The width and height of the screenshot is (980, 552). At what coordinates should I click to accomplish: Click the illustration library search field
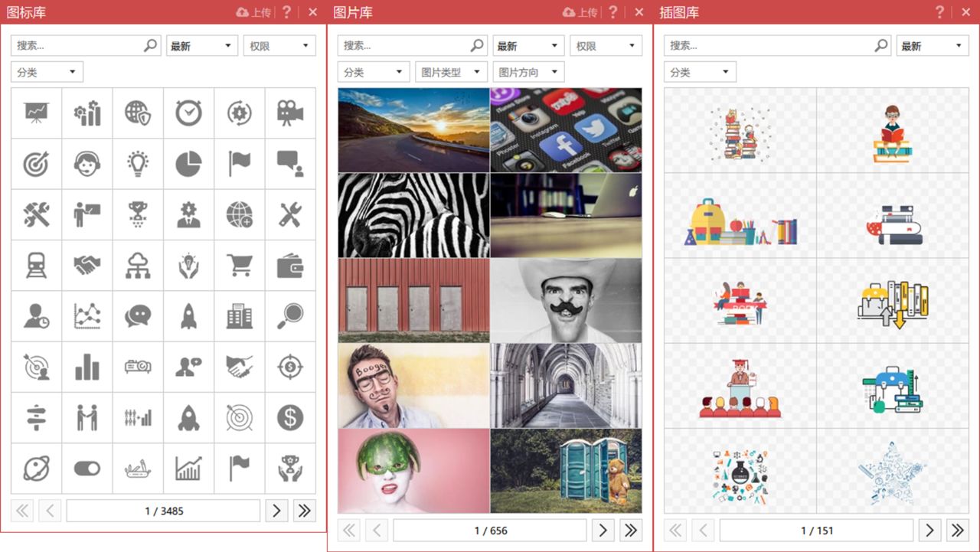pyautogui.click(x=778, y=46)
